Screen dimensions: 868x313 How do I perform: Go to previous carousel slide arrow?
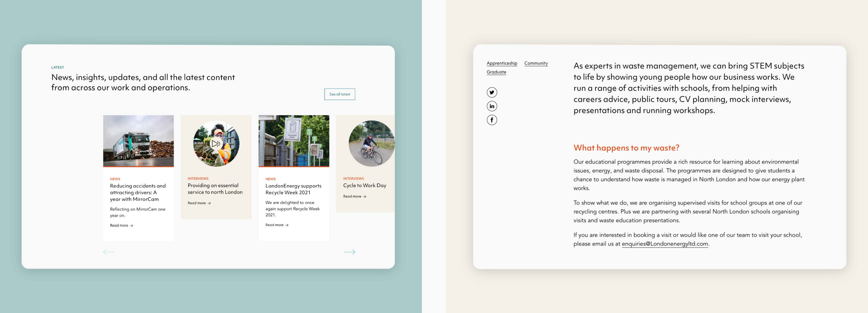108,251
